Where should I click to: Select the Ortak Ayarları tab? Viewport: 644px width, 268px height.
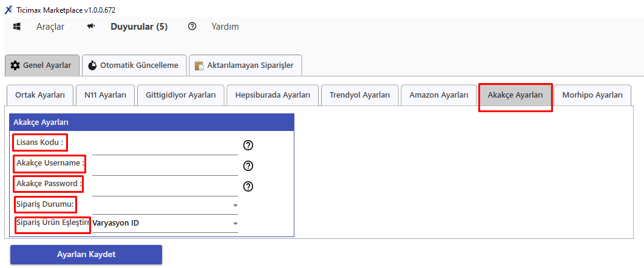[x=40, y=95]
